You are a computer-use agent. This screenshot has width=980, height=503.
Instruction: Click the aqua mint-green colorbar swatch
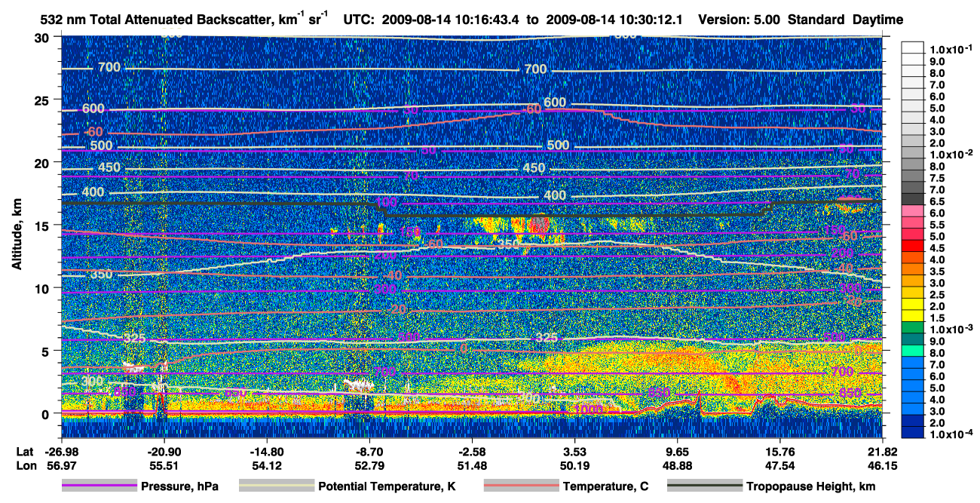coord(913,351)
